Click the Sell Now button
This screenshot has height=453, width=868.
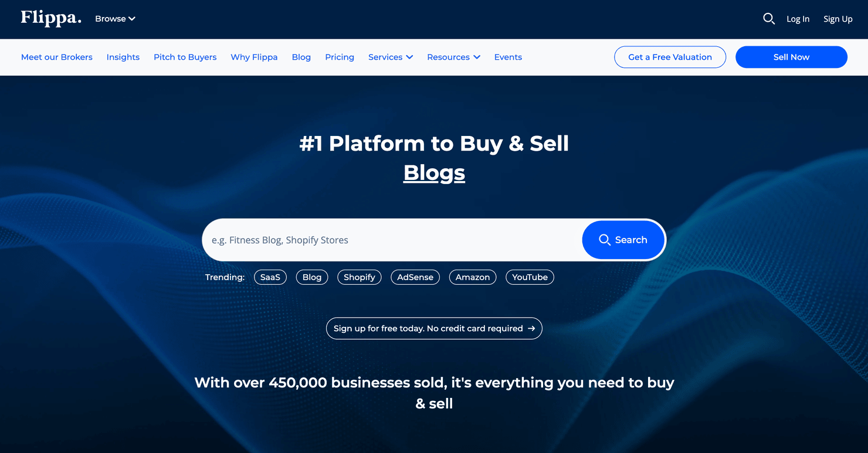pos(791,57)
